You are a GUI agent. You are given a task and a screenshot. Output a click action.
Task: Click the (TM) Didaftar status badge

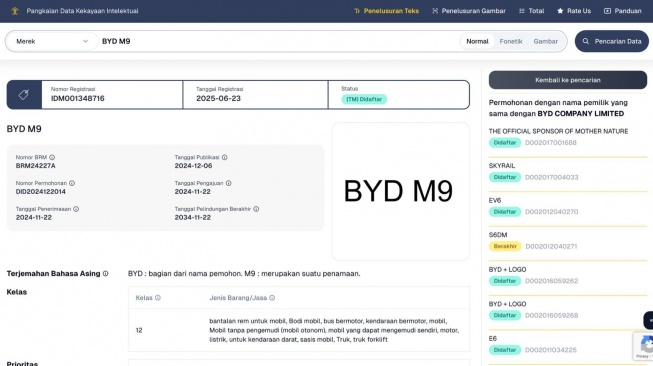tap(364, 99)
